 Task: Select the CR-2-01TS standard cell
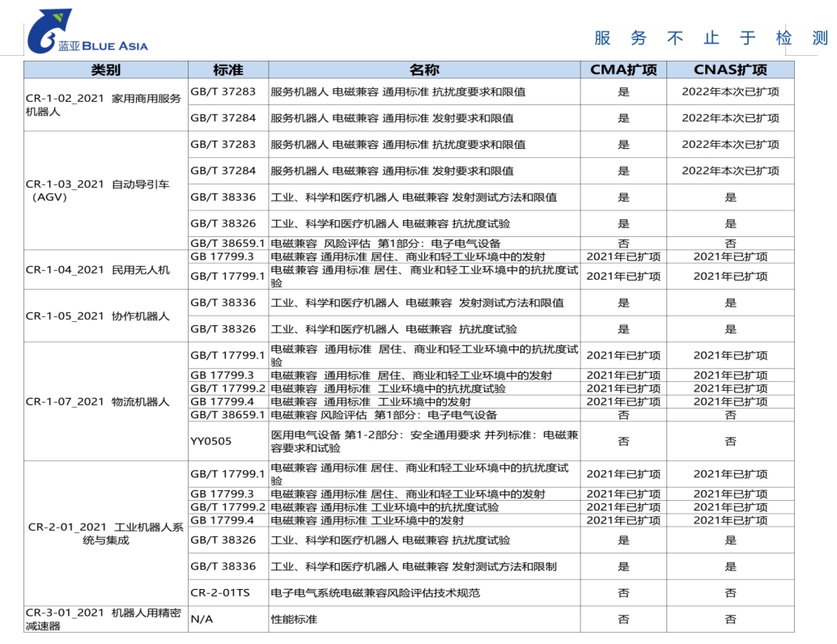coord(220,592)
